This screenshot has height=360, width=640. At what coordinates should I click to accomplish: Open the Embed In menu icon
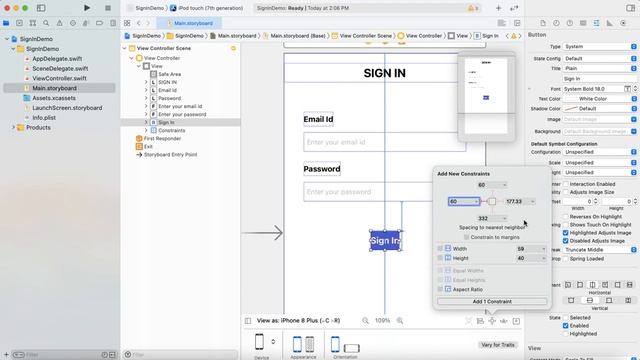516,321
